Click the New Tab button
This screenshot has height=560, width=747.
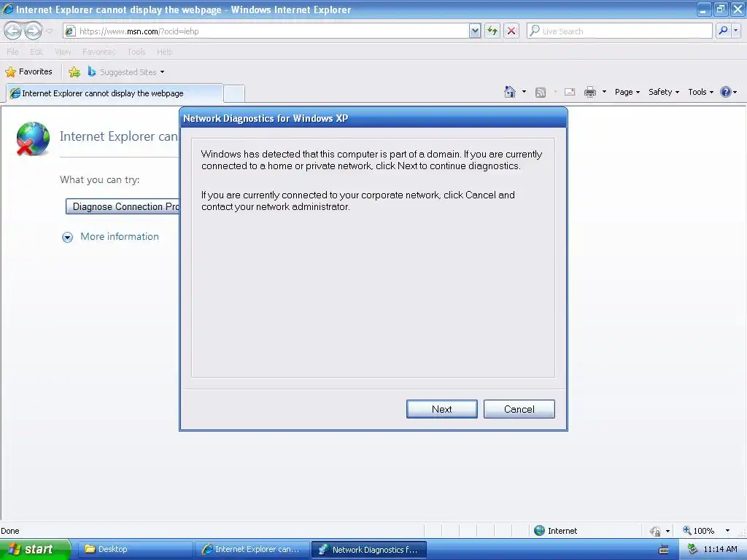[x=234, y=94]
